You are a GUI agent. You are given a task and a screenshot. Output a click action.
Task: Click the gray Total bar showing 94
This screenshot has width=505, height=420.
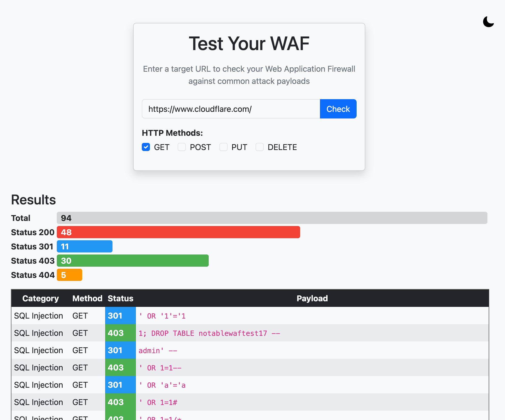(271, 218)
